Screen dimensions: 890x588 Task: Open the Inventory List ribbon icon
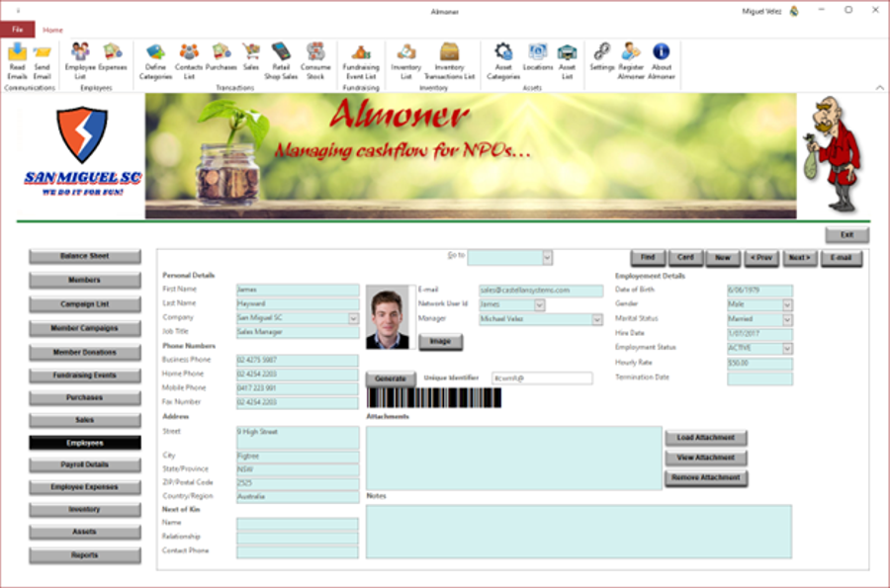click(x=405, y=61)
